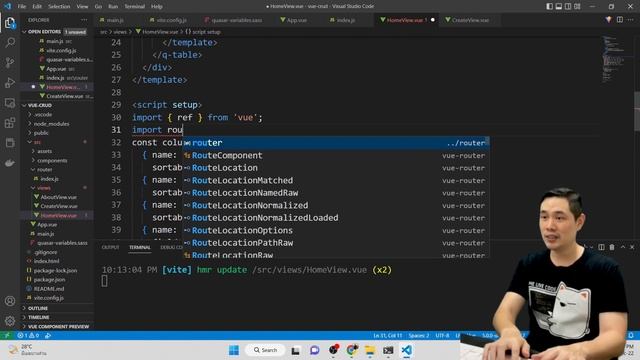Open Terminal menu
This screenshot has height=360, width=640.
134,6
